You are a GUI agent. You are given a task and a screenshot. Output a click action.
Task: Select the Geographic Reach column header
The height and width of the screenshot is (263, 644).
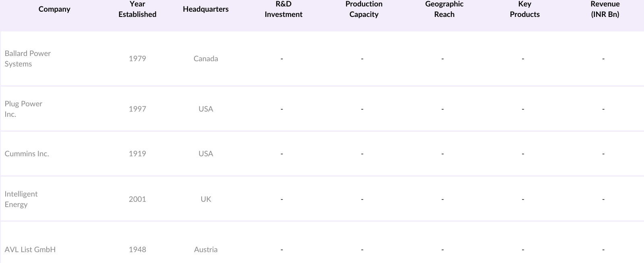(x=444, y=9)
